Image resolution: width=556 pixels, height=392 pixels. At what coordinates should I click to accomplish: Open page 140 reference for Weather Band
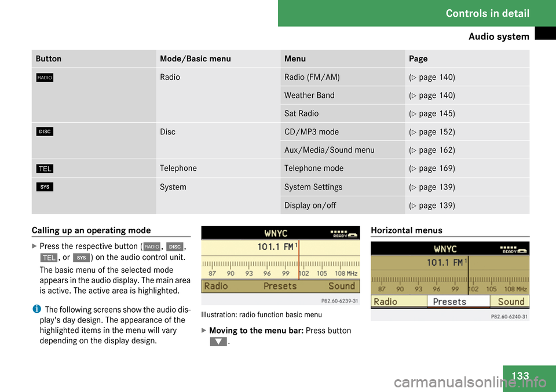[x=432, y=96]
